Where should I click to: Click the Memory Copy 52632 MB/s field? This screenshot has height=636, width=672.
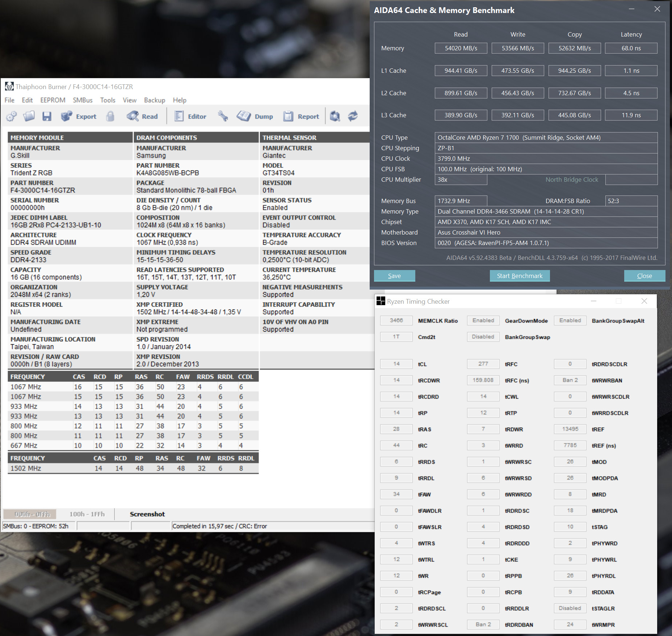[575, 48]
